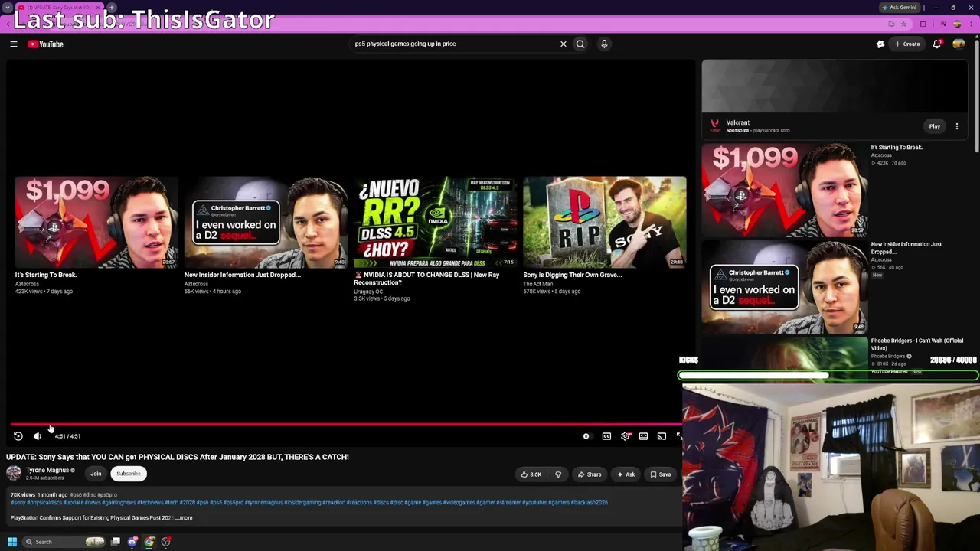Like the video with 3.6K likes

(x=531, y=474)
